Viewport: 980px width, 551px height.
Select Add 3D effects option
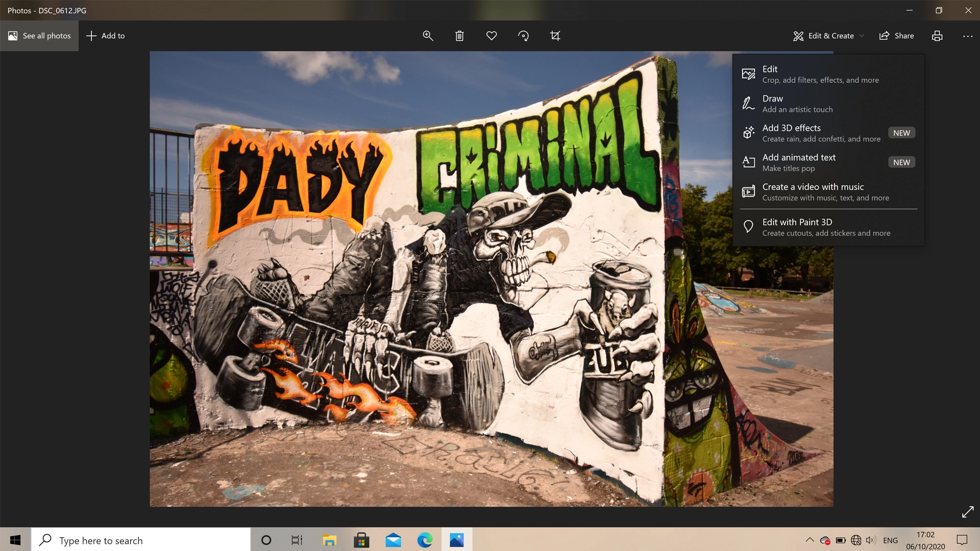pyautogui.click(x=821, y=133)
